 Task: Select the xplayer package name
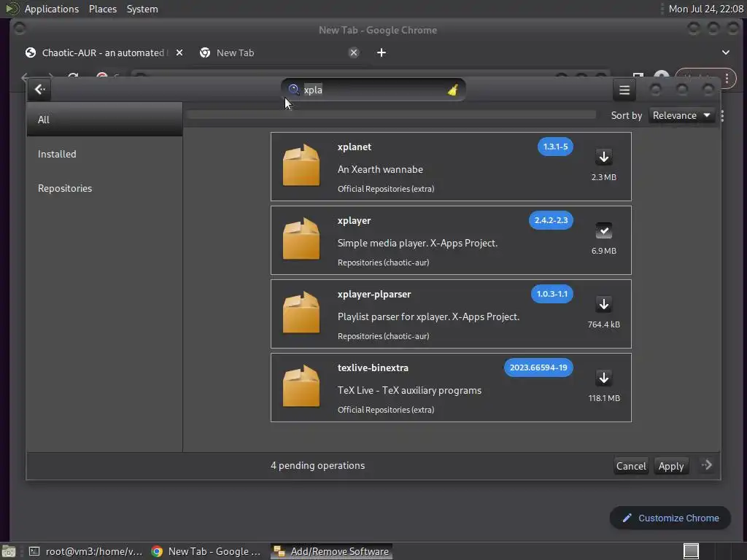pyautogui.click(x=354, y=220)
